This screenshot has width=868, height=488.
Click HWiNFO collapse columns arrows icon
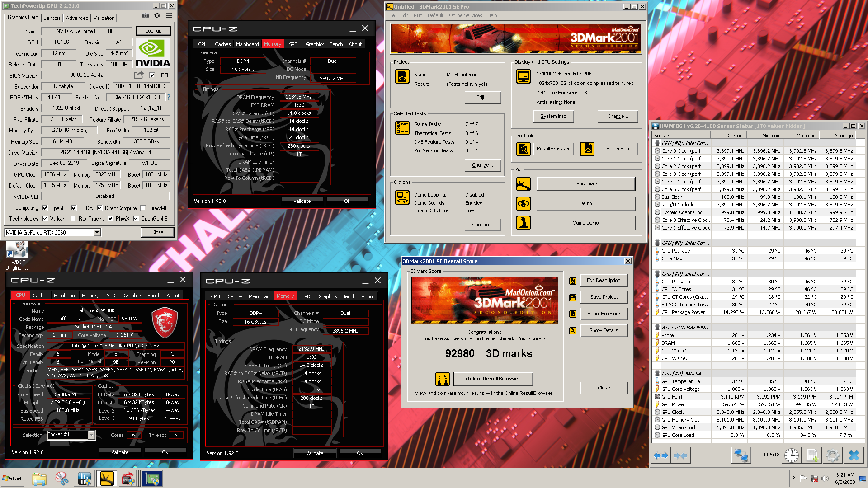pyautogui.click(x=680, y=455)
